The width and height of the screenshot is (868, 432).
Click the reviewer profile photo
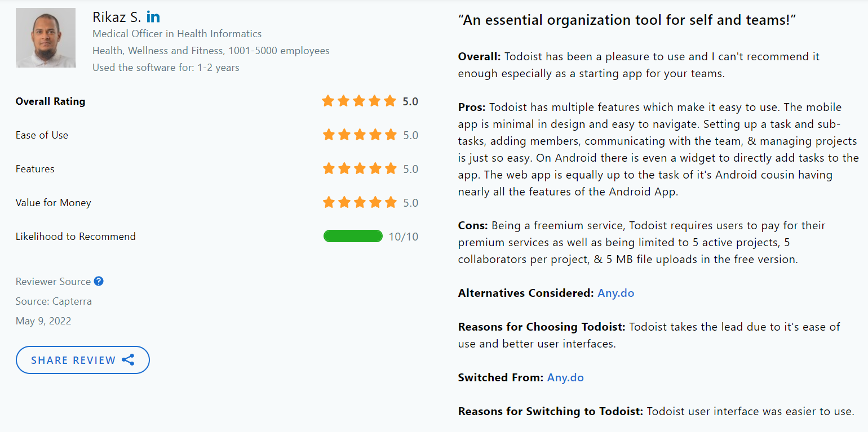pyautogui.click(x=45, y=38)
